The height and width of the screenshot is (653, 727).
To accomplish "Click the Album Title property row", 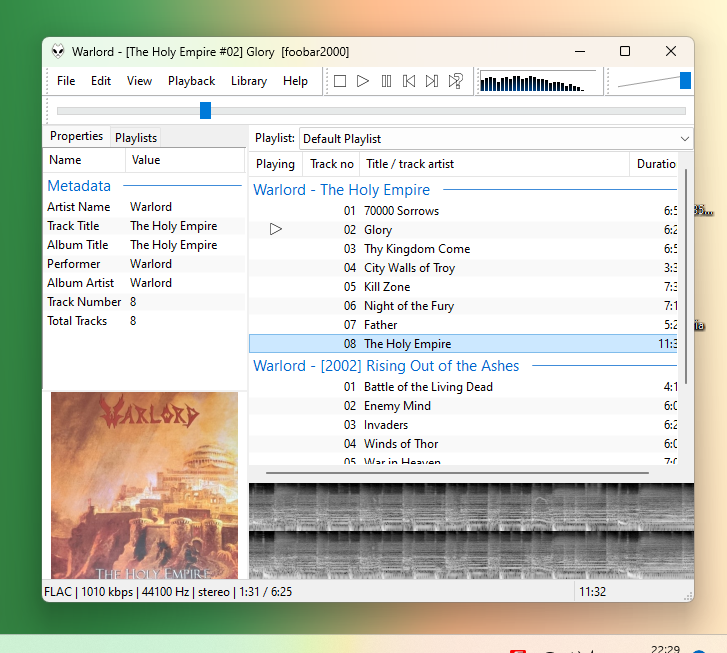I will click(x=144, y=245).
